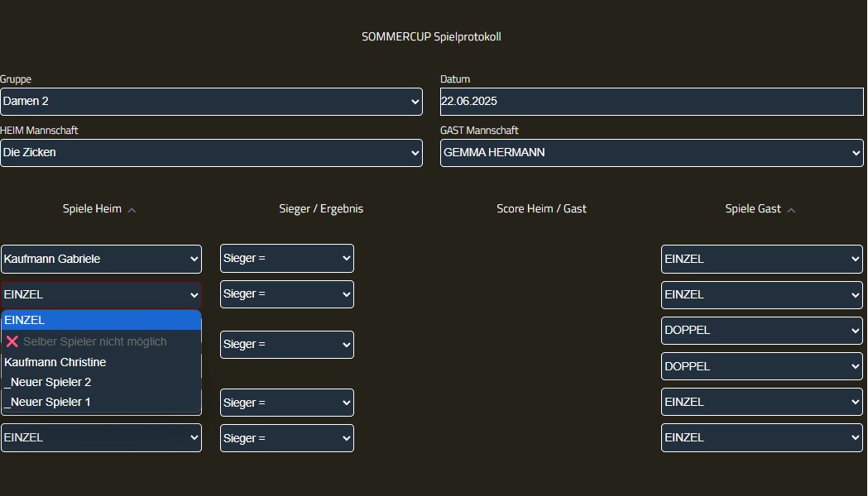Viewport: 868px width, 496px height.
Task: Open the GAST Mannschaft dropdown GEMMA HERMANN
Action: (651, 153)
